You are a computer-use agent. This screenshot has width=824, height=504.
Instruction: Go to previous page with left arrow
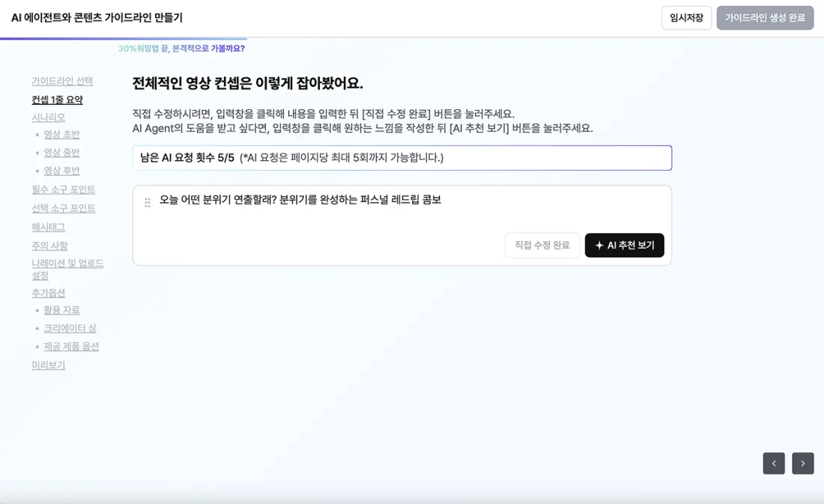[774, 464]
